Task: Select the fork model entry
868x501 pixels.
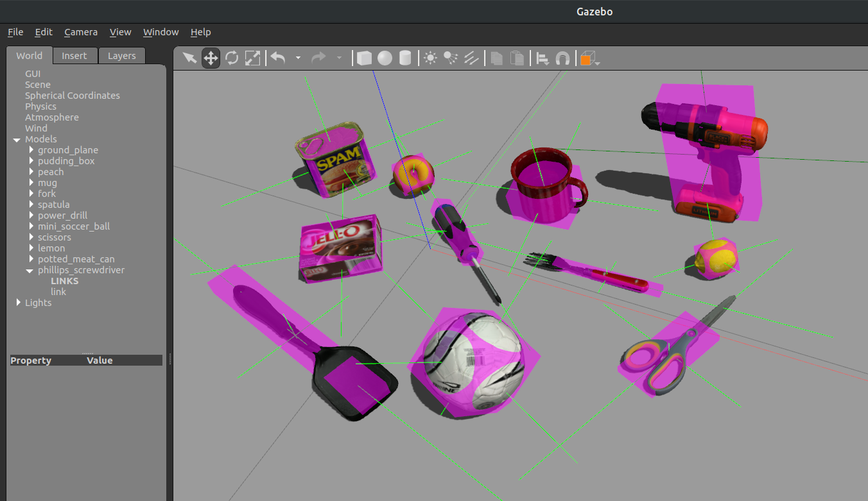Action: [47, 194]
